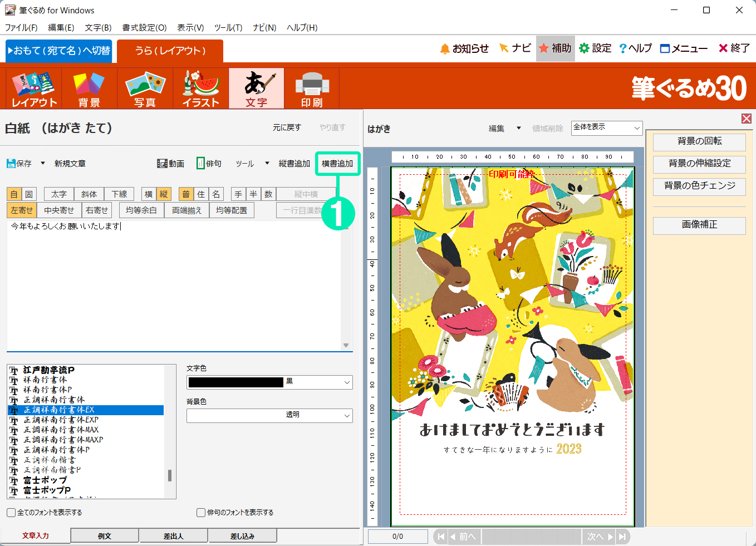
Task: Open the レイアウト layout tool
Action: pyautogui.click(x=34, y=88)
